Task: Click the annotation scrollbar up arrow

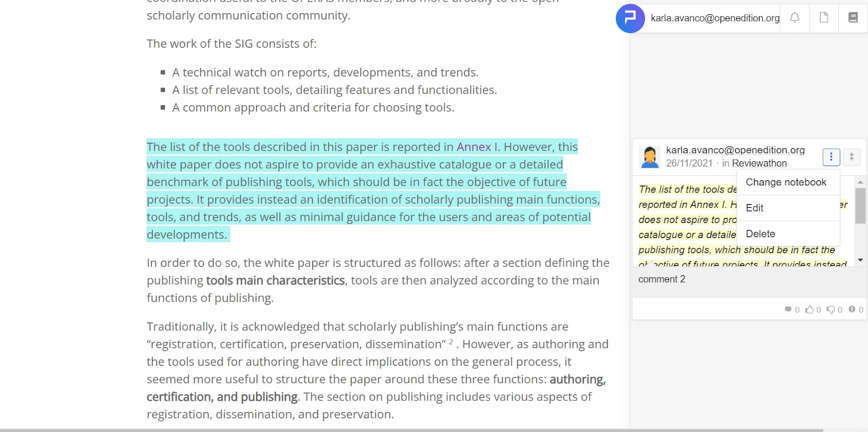Action: coord(860,182)
